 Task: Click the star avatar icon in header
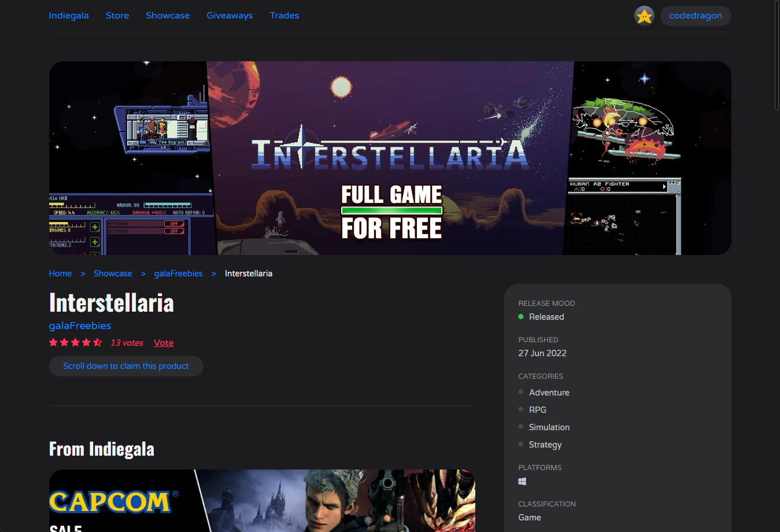(x=644, y=16)
